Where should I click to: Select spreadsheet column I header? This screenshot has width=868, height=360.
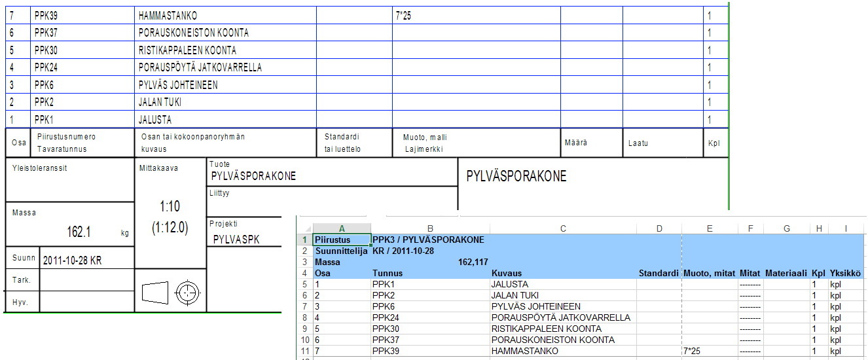pyautogui.click(x=846, y=228)
